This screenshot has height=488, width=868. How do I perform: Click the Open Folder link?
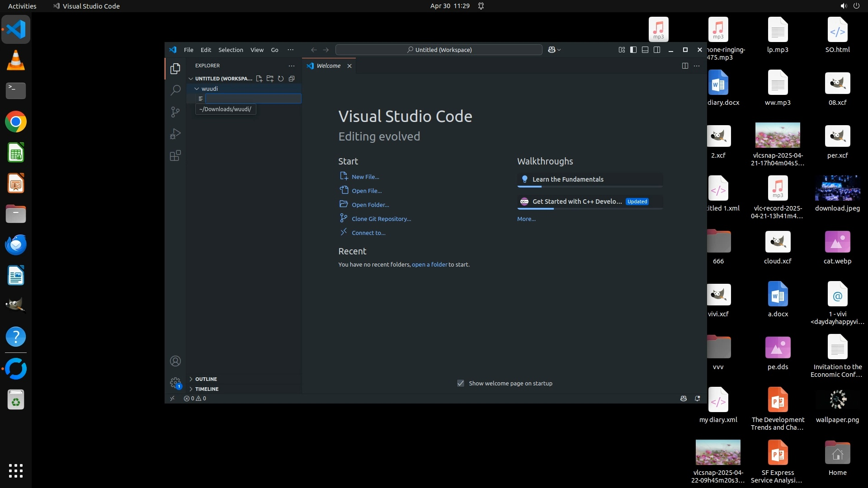tap(370, 205)
